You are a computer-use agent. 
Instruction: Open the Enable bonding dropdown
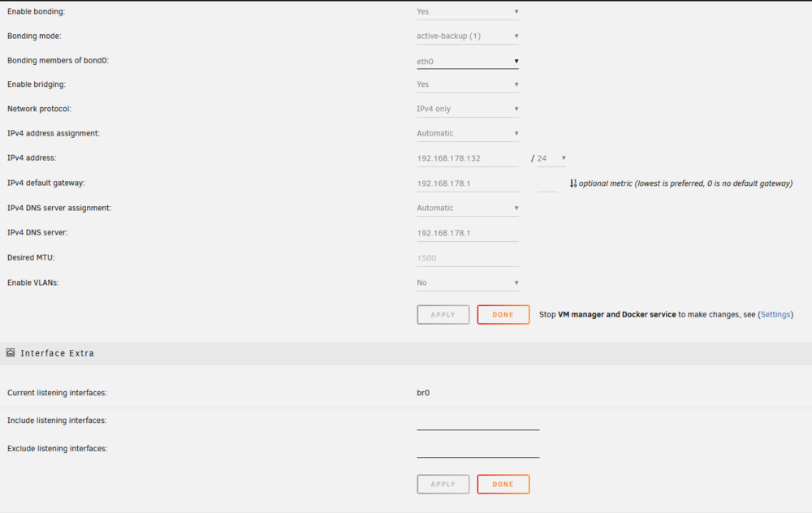468,11
